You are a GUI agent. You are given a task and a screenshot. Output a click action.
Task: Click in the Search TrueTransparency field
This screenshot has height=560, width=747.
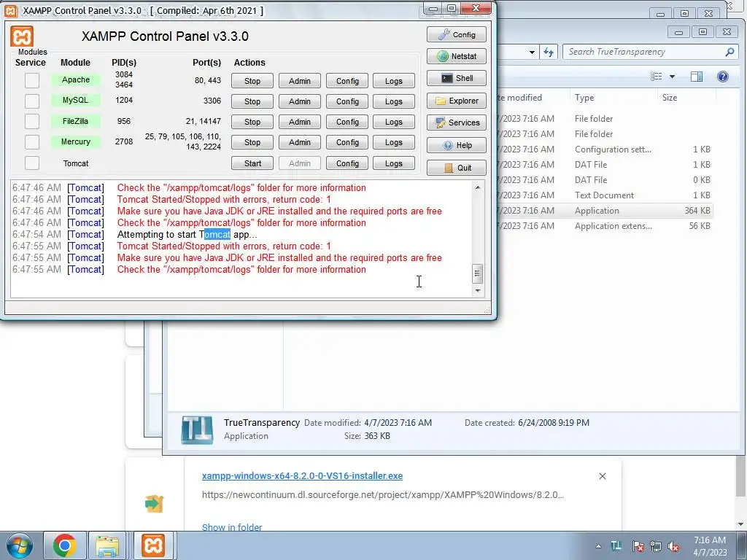click(x=644, y=52)
